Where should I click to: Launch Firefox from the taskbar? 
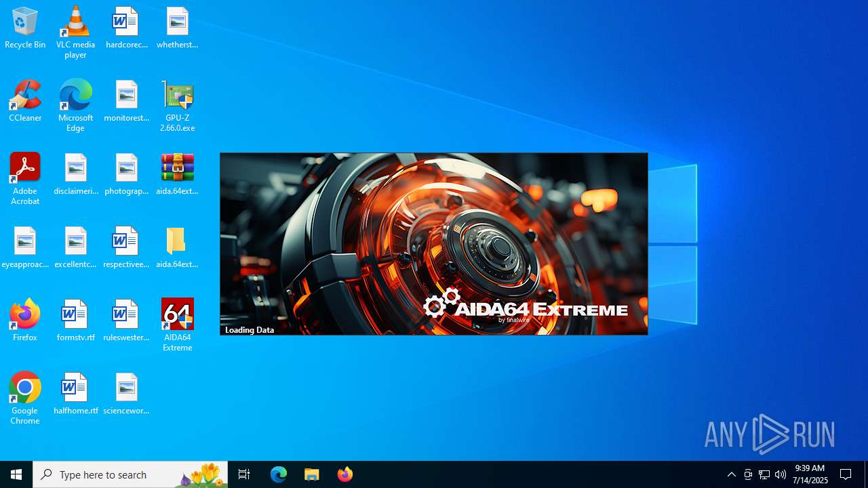tap(345, 474)
